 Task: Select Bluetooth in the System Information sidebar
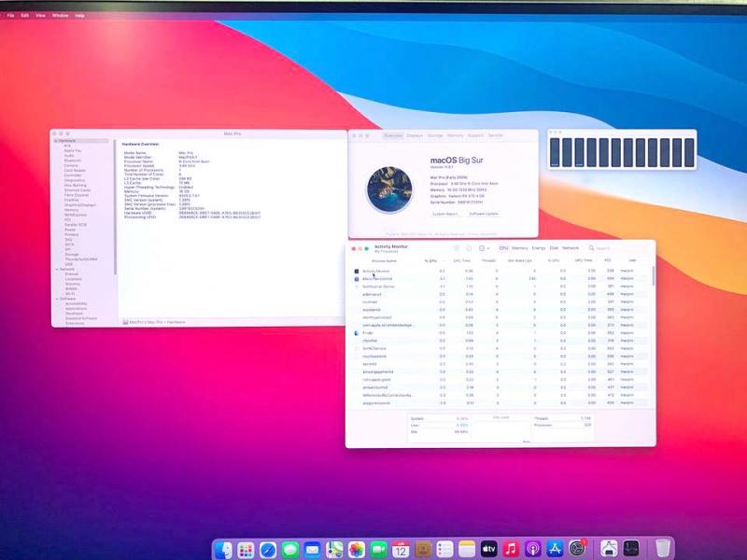pos(72,161)
